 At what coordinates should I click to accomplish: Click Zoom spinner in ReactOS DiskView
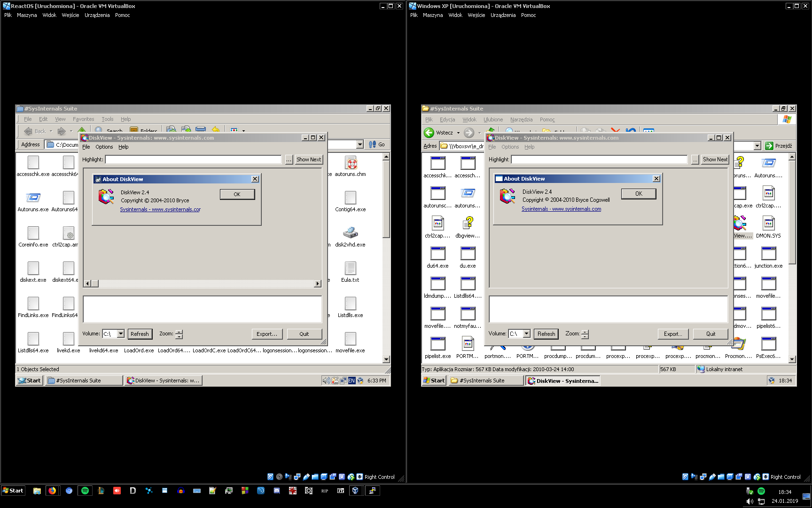pos(179,333)
